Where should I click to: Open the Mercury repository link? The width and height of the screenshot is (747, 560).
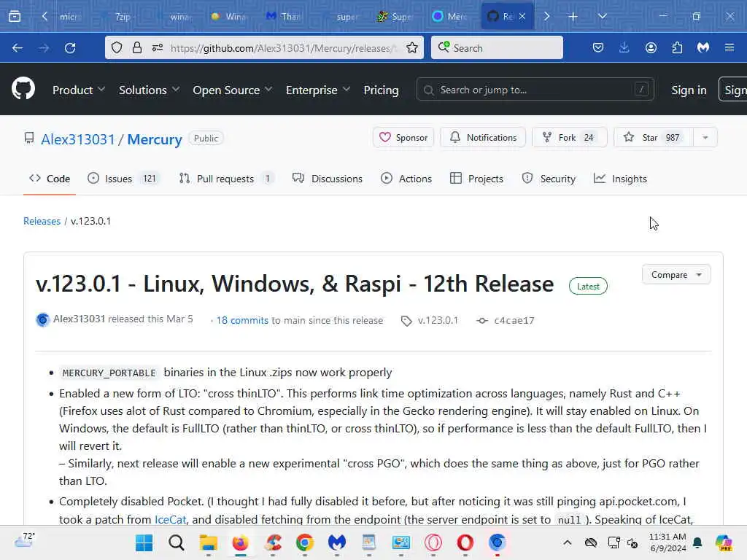[x=155, y=139]
